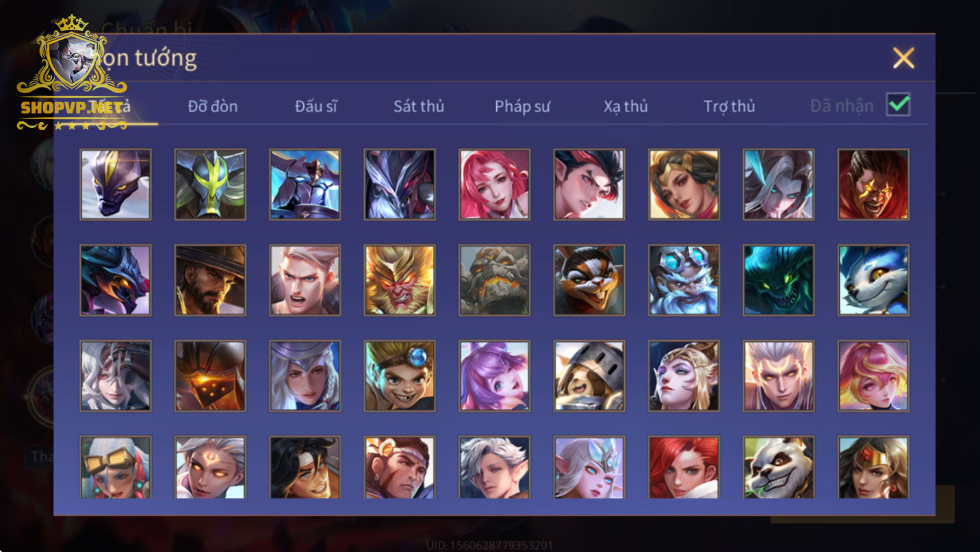Choose the boy with blue goggles hero
Viewport: 980px width, 552px height.
coord(400,376)
